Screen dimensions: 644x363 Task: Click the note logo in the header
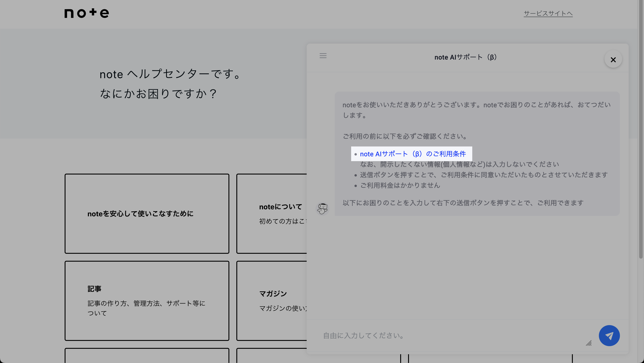(87, 13)
